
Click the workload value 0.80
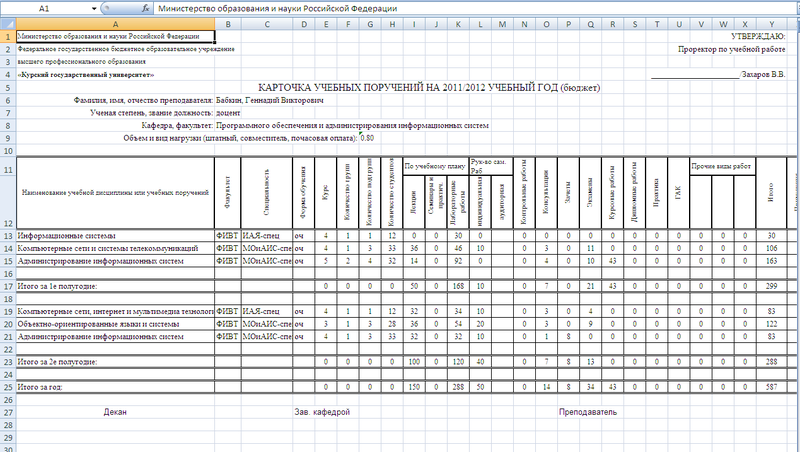(x=367, y=138)
